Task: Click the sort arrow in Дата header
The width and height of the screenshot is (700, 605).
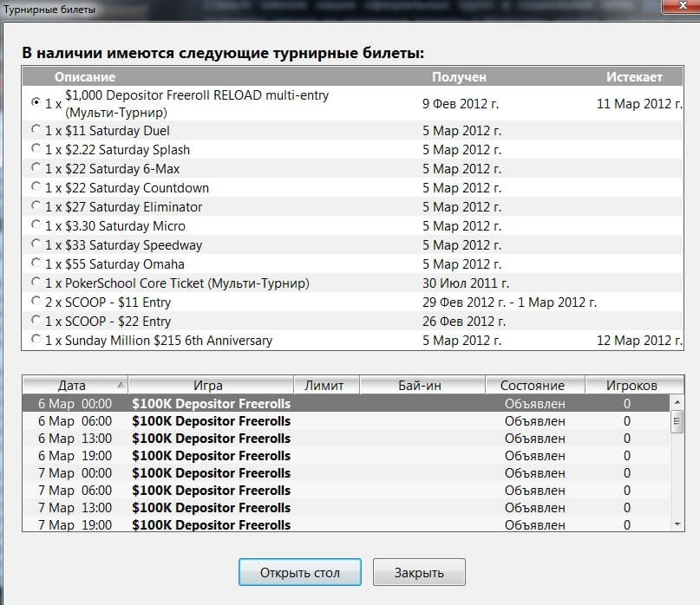Action: 120,385
